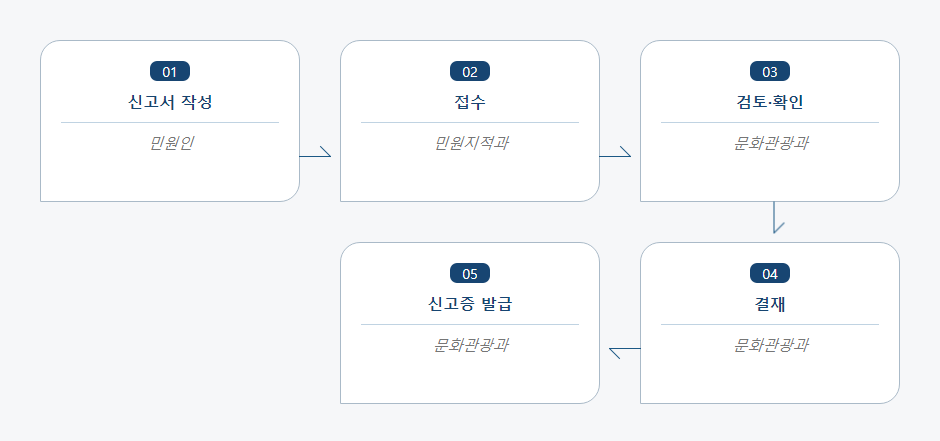
Task: Click the 민원지적과 department label
Action: (x=471, y=143)
